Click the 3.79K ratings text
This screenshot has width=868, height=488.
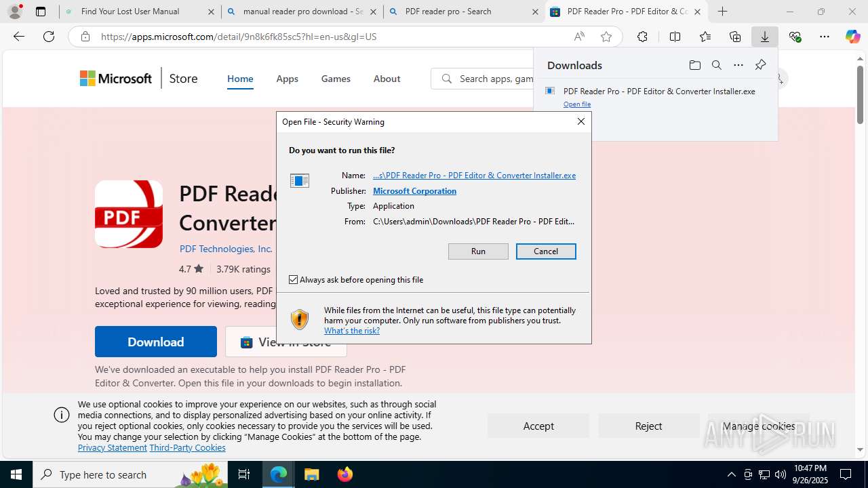tap(243, 269)
